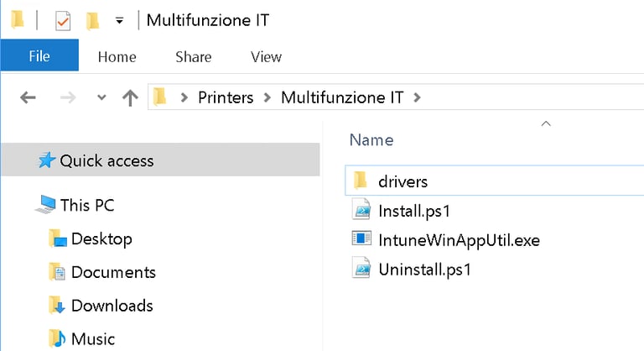Switch to the Home ribbon tab

pyautogui.click(x=117, y=57)
